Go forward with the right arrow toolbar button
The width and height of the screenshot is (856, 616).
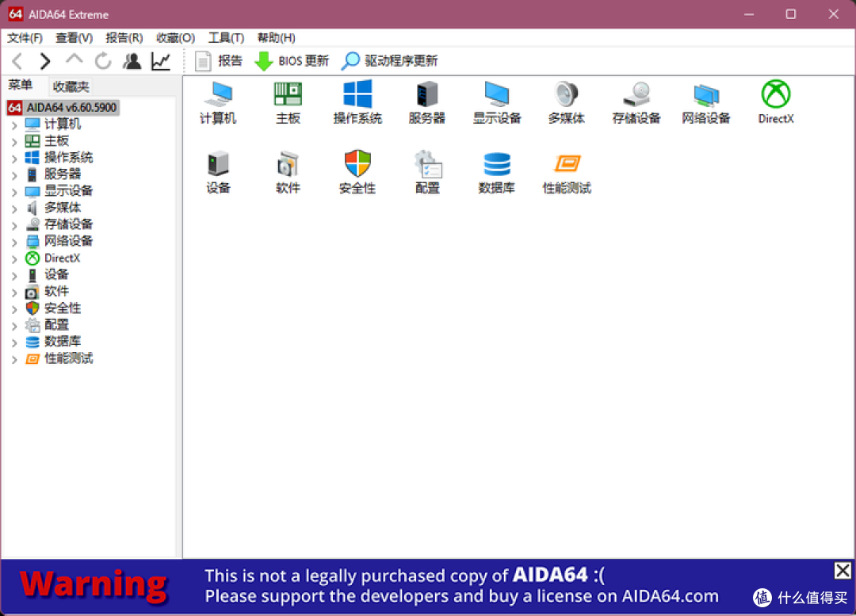(44, 60)
